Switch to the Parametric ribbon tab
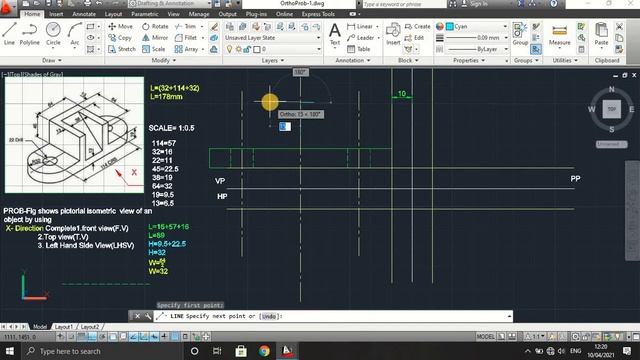Image resolution: width=640 pixels, height=360 pixels. click(x=144, y=14)
